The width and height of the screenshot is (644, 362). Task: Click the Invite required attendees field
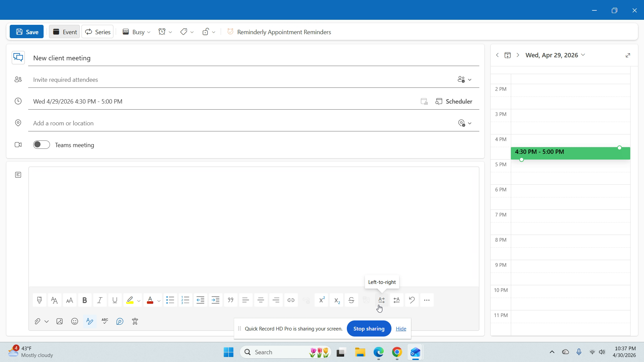[241, 80]
